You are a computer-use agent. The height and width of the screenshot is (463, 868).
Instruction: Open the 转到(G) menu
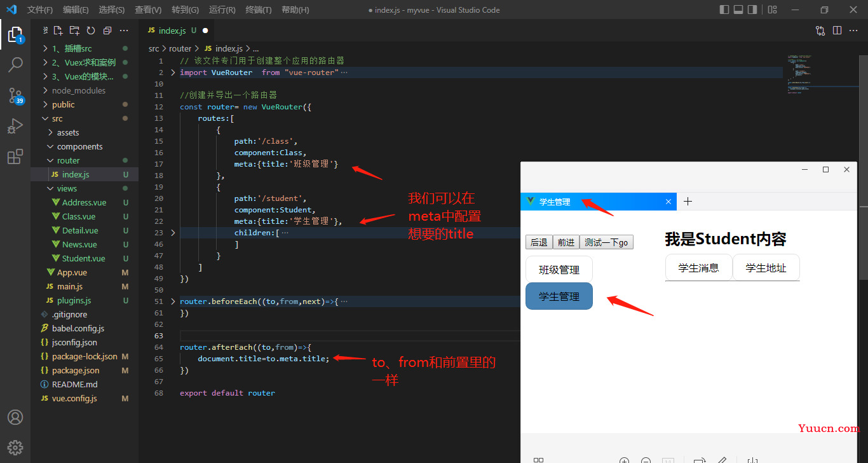coord(185,10)
